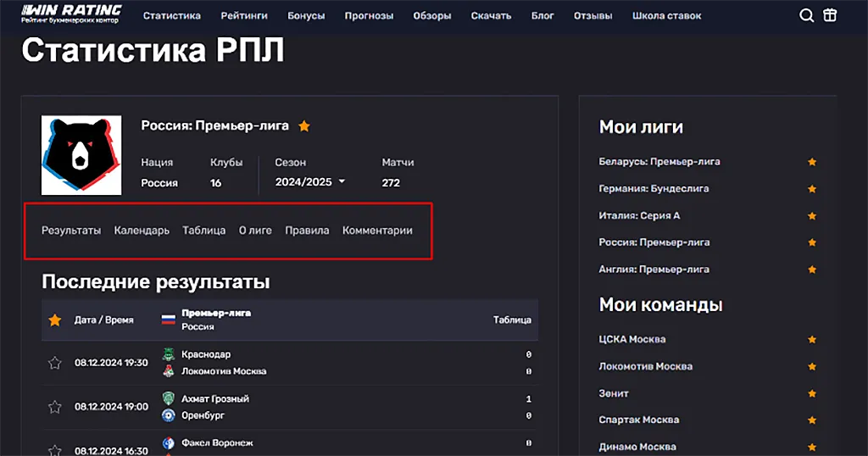868x456 pixels.
Task: Switch to the О лиге tab
Action: tap(255, 231)
